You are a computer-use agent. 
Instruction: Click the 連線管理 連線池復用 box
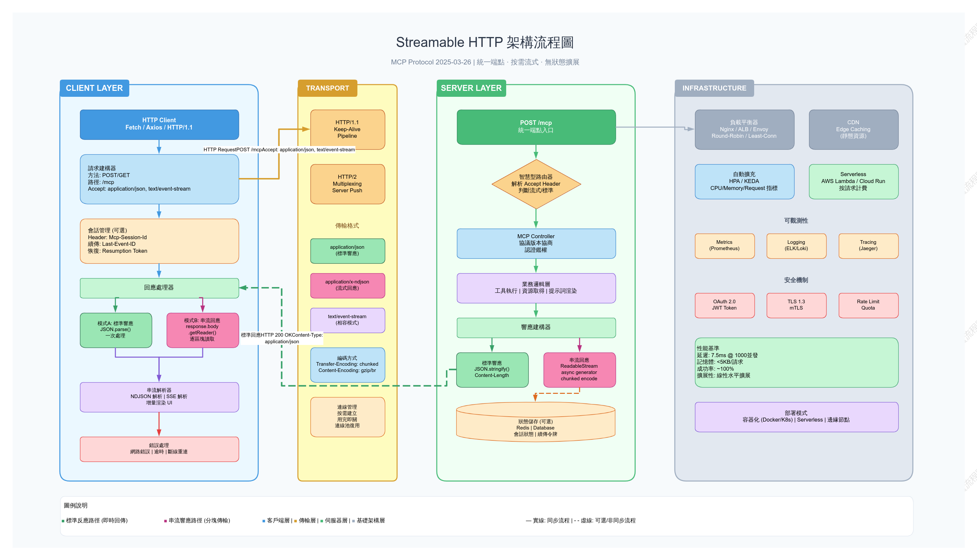[x=347, y=417]
